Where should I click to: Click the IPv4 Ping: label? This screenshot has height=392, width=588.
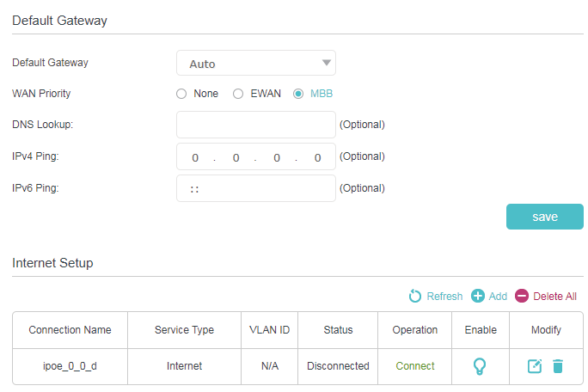(35, 156)
